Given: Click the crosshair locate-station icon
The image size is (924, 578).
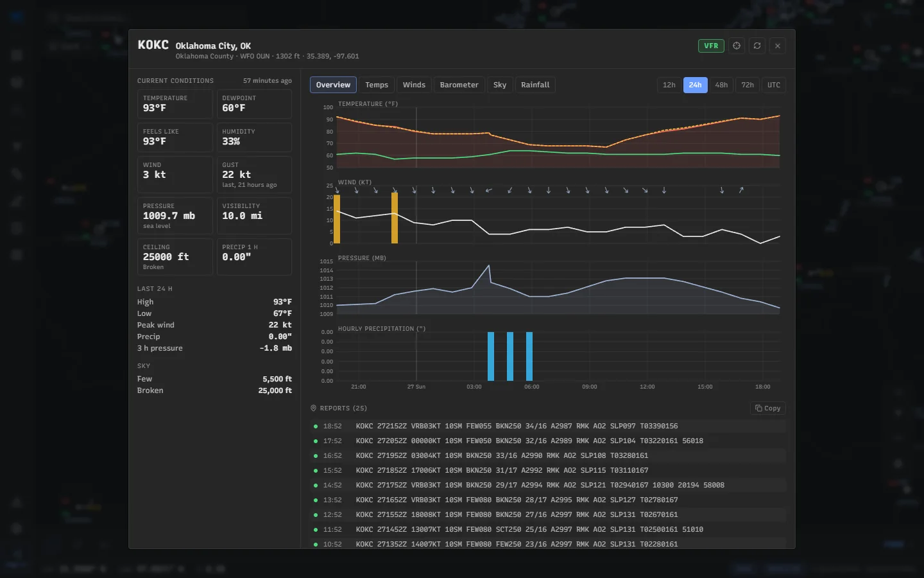Looking at the screenshot, I should (737, 46).
